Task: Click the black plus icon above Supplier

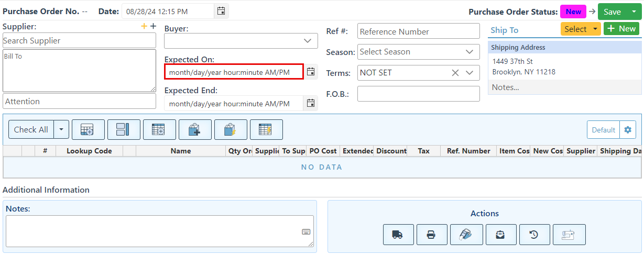Action: (153, 26)
